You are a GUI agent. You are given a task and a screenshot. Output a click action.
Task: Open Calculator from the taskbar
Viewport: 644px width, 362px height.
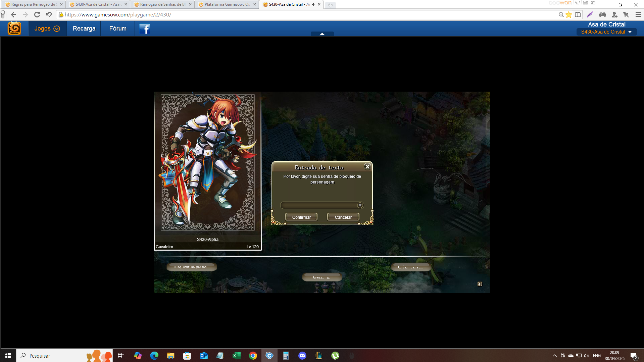coord(286,356)
